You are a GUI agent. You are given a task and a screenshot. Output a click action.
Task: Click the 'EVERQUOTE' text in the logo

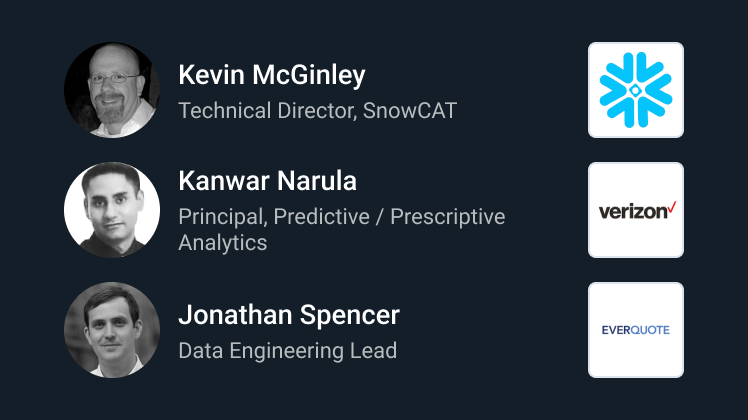(635, 330)
